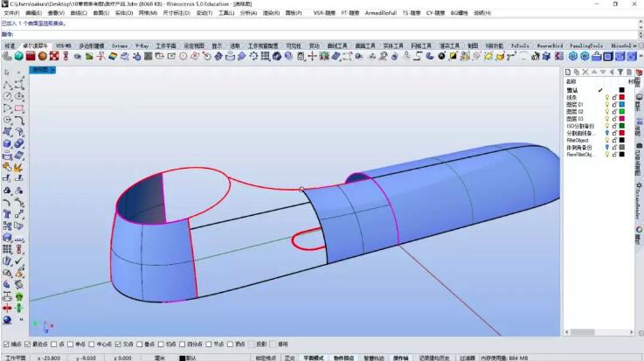Select the arrow pointer tool in left sidebar
This screenshot has width=644, height=361.
[7, 73]
